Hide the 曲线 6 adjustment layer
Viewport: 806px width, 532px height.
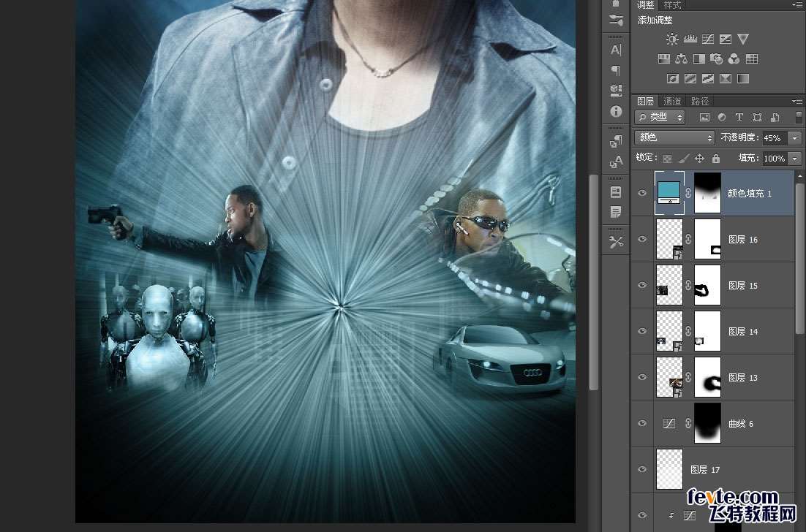pos(642,423)
